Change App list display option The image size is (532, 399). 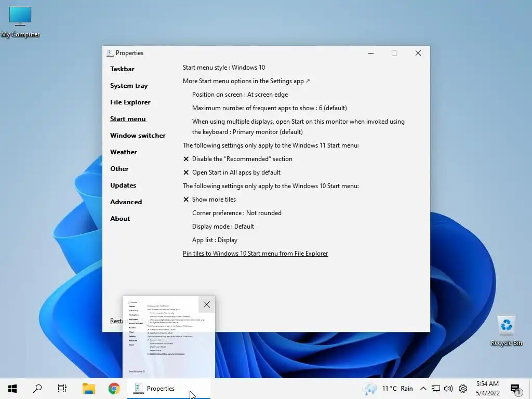point(215,240)
